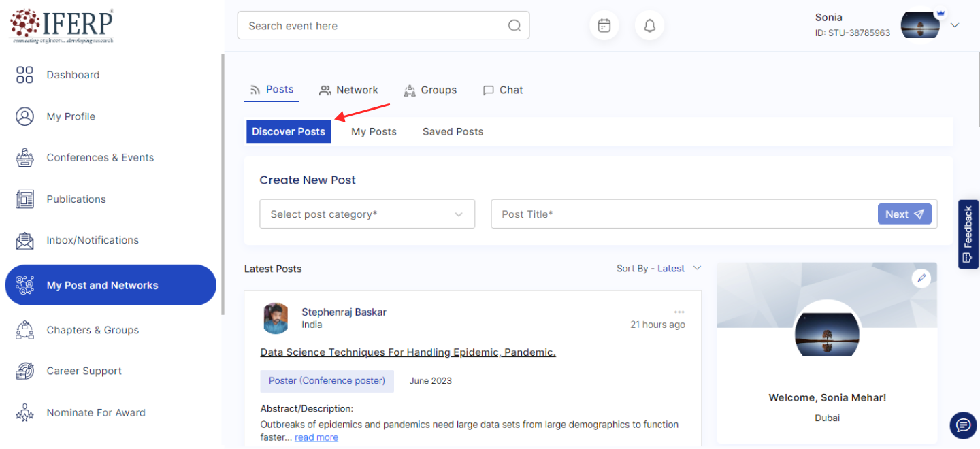Open the Feedback side tab

968,234
